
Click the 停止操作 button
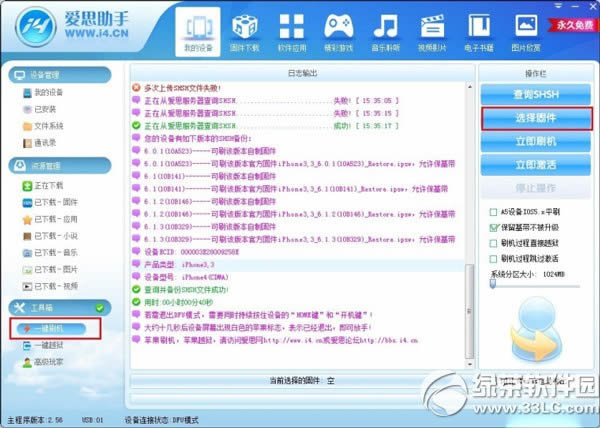click(x=536, y=189)
